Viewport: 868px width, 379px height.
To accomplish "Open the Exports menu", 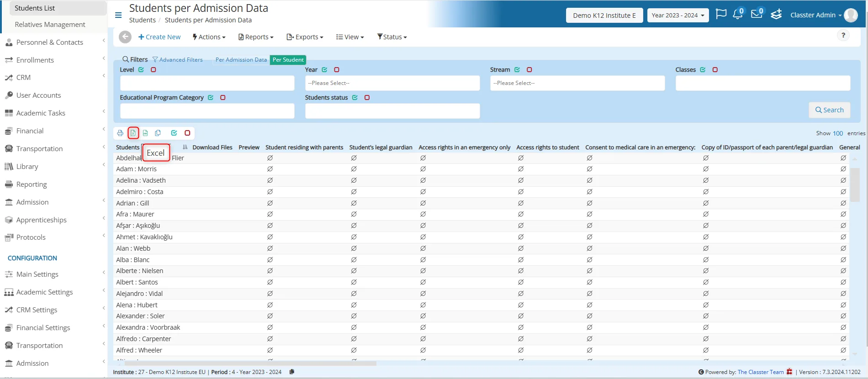I will (x=305, y=37).
